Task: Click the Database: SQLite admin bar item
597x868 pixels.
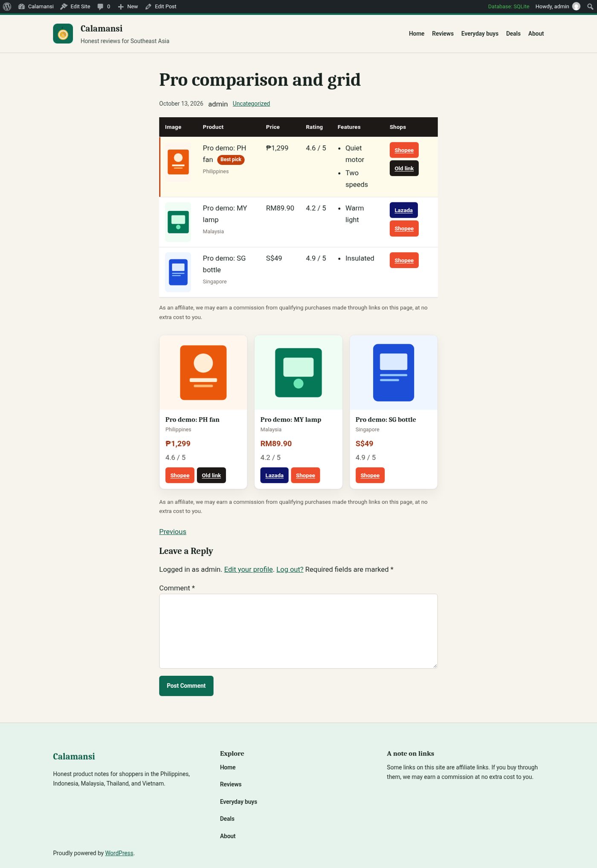Action: point(508,6)
